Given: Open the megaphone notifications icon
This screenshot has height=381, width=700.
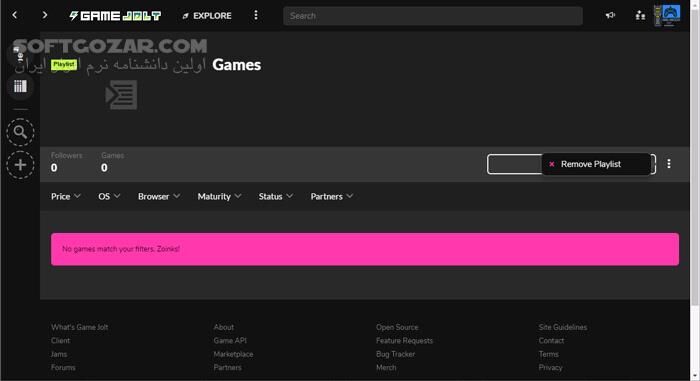Looking at the screenshot, I should 610,15.
